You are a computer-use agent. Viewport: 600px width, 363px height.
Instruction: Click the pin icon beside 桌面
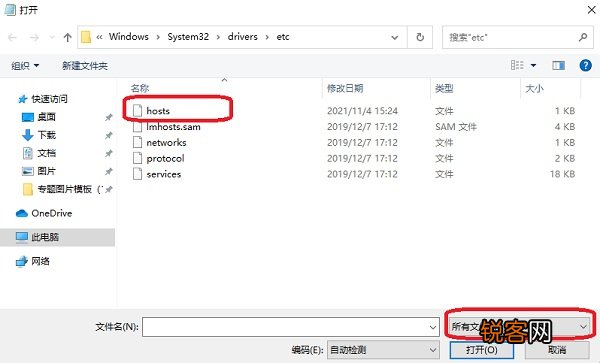coord(109,117)
